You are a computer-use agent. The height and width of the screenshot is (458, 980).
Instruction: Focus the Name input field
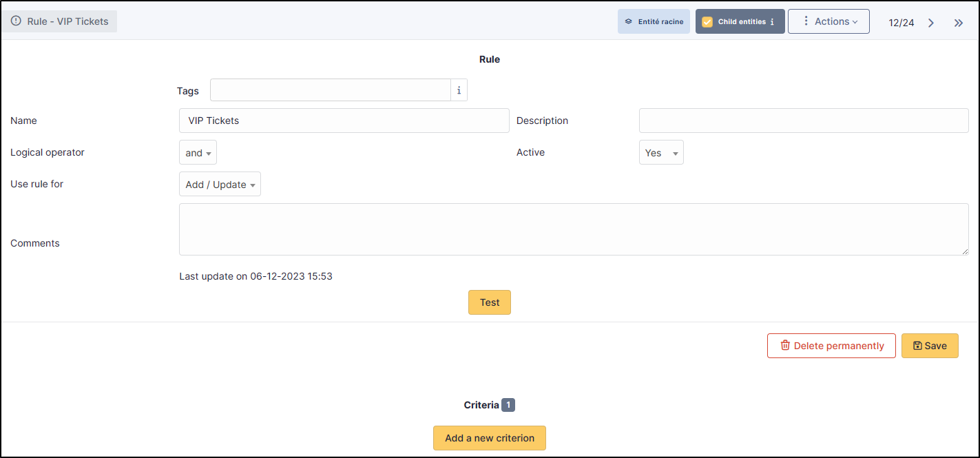coord(344,121)
